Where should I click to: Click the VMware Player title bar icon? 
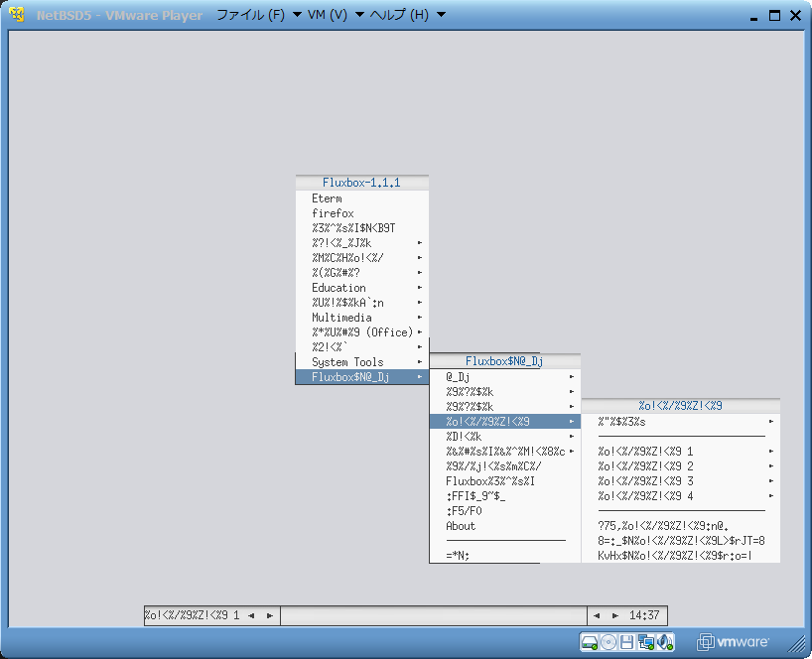click(x=17, y=15)
